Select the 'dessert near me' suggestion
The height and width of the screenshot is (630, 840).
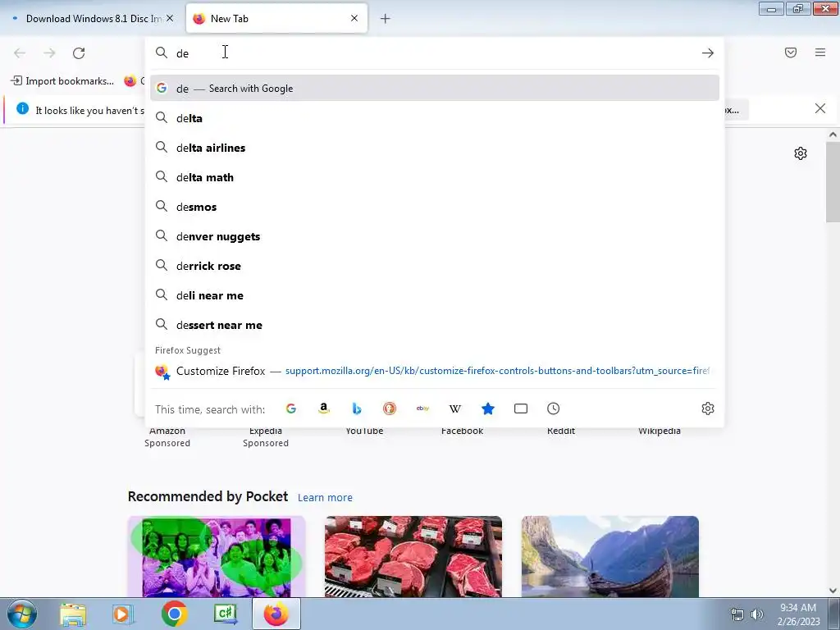pos(435,325)
